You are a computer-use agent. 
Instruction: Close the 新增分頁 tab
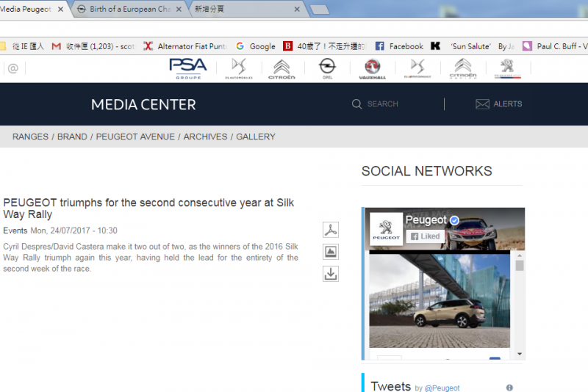(297, 10)
